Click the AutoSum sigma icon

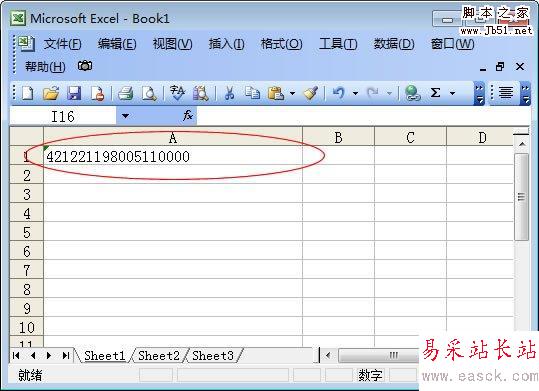click(x=436, y=93)
